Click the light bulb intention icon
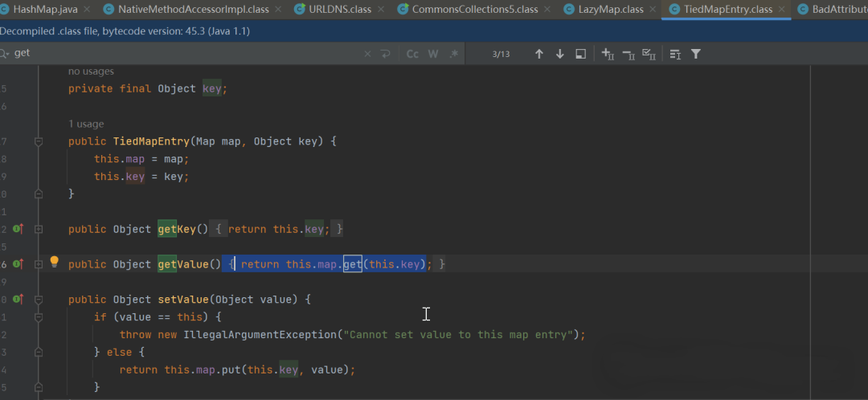 (55, 262)
